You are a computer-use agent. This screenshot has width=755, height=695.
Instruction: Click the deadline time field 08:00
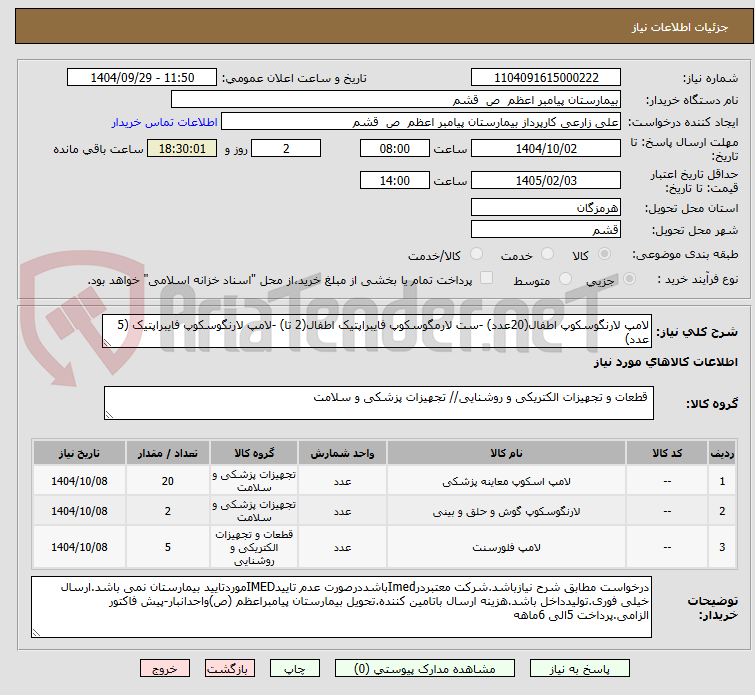coord(395,148)
